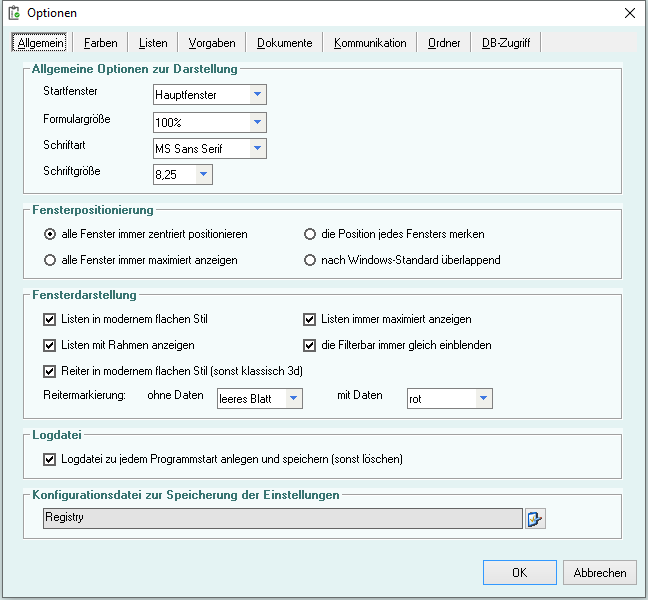Image resolution: width=648 pixels, height=600 pixels.
Task: Select 'nach Windows-Standard überlappend' option
Action: coord(310,260)
